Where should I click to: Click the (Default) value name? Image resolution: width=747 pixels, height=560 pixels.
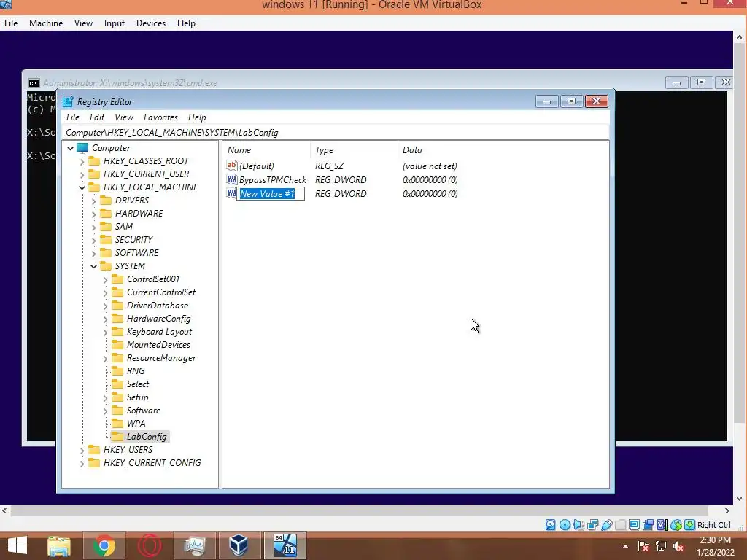pyautogui.click(x=256, y=166)
